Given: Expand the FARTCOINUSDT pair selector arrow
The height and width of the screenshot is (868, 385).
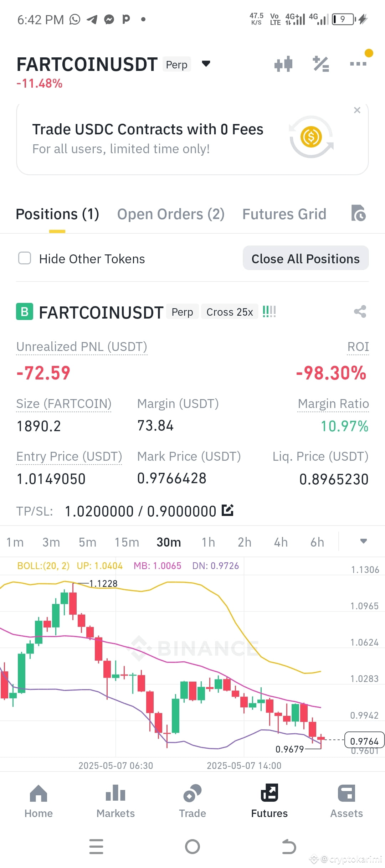Looking at the screenshot, I should tap(206, 64).
